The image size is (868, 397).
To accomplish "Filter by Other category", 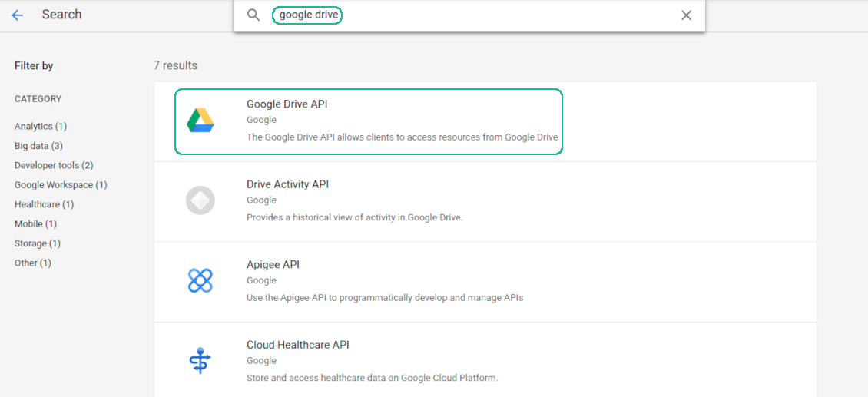I will [x=32, y=263].
